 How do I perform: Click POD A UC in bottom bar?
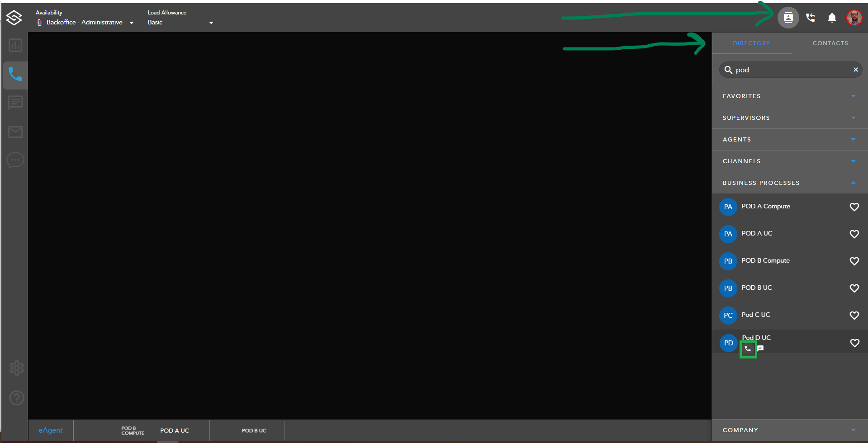pos(175,431)
